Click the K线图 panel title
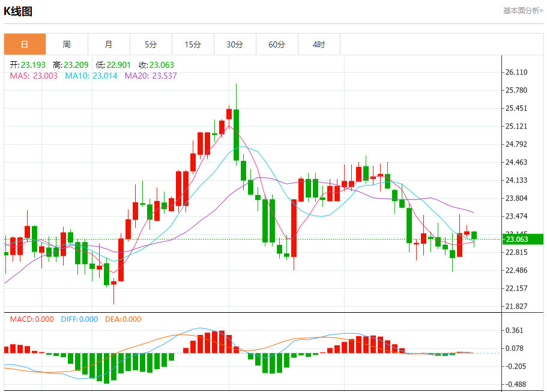Screen dimensions: 547x392 pyautogui.click(x=18, y=11)
